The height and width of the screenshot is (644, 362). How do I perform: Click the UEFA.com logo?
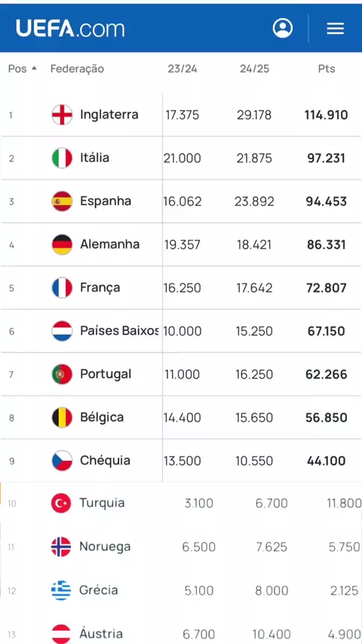click(x=70, y=29)
